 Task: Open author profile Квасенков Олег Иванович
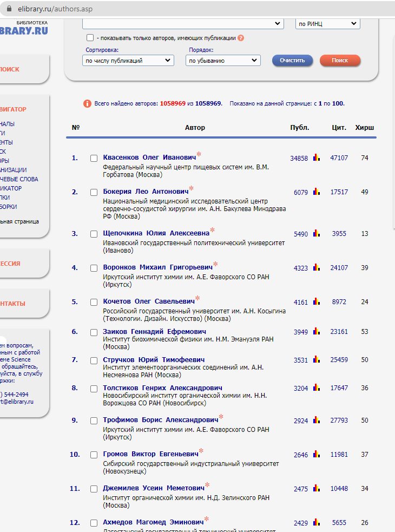click(149, 157)
